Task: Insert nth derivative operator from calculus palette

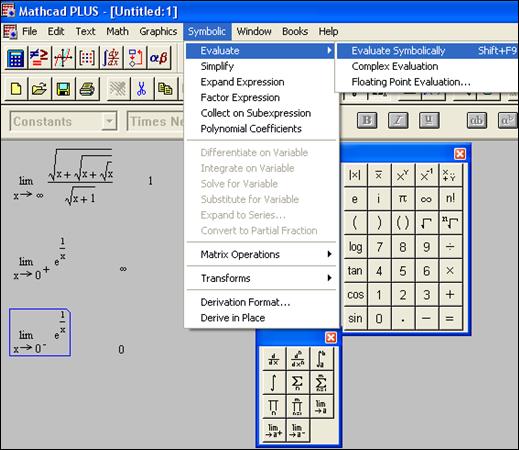Action: tap(297, 359)
